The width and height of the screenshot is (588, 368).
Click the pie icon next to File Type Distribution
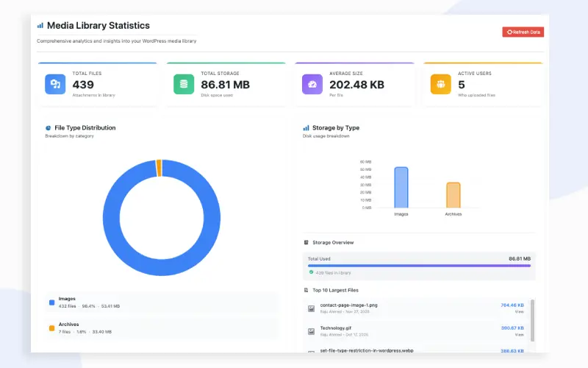click(48, 128)
